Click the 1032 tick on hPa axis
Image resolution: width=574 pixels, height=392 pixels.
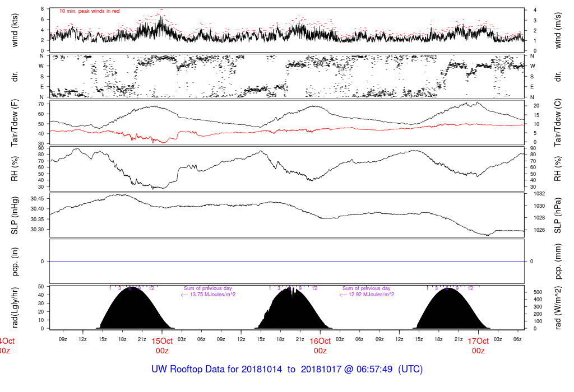[x=539, y=194]
